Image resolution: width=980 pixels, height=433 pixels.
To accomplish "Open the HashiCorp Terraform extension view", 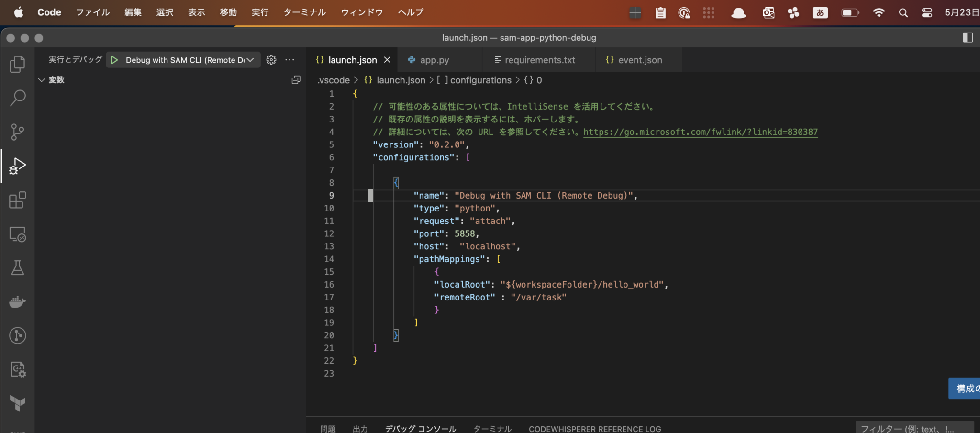I will [x=17, y=402].
